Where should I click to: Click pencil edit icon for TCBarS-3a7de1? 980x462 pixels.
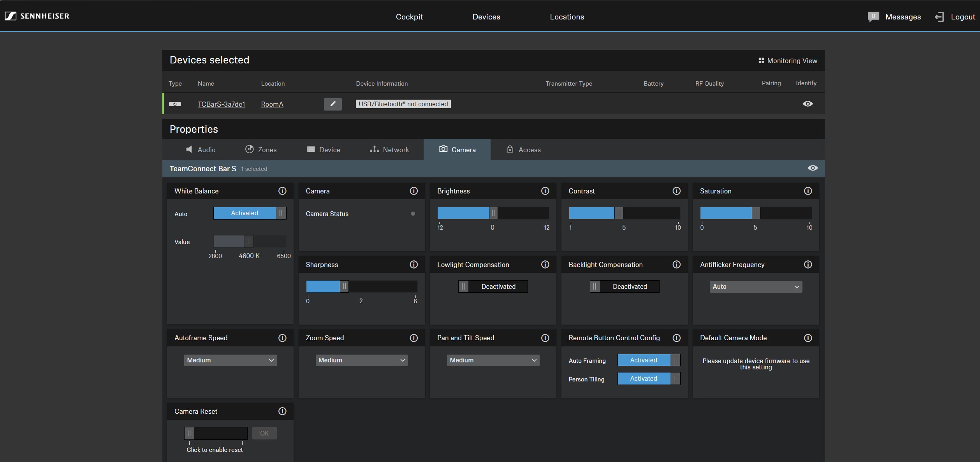[333, 104]
